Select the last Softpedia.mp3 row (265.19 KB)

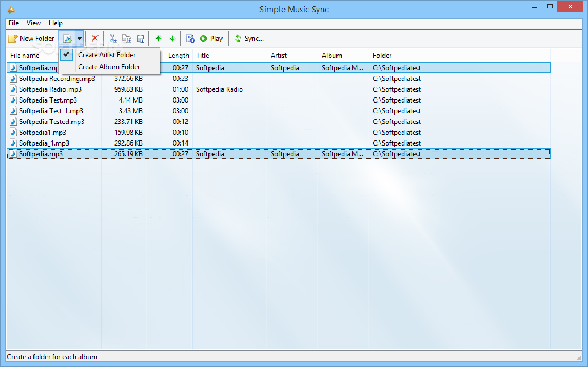pos(278,154)
